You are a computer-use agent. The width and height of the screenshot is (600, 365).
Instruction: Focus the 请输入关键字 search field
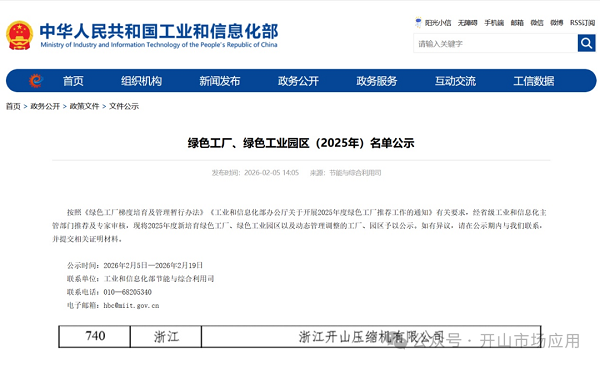click(x=496, y=43)
